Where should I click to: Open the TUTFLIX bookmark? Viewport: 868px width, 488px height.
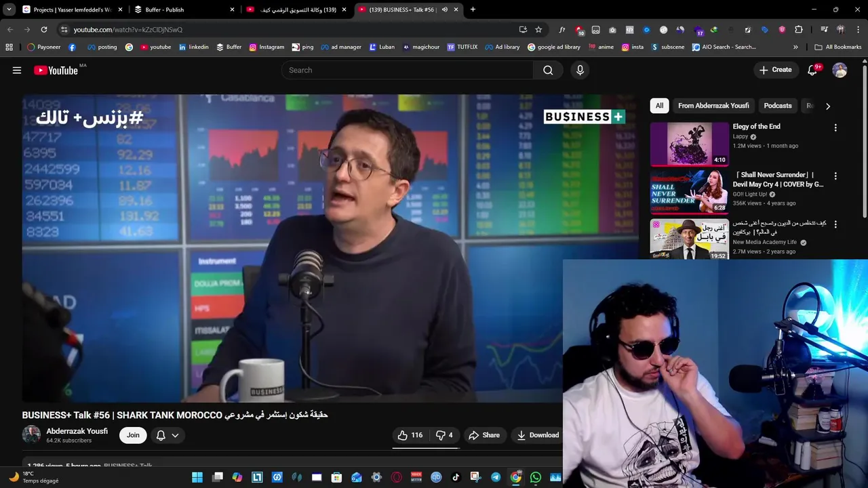click(x=462, y=47)
